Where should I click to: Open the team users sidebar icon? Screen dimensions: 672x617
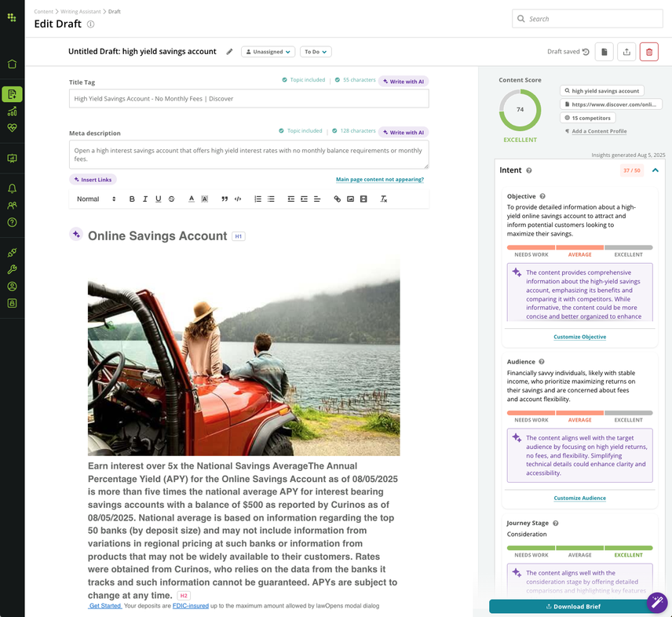(12, 205)
